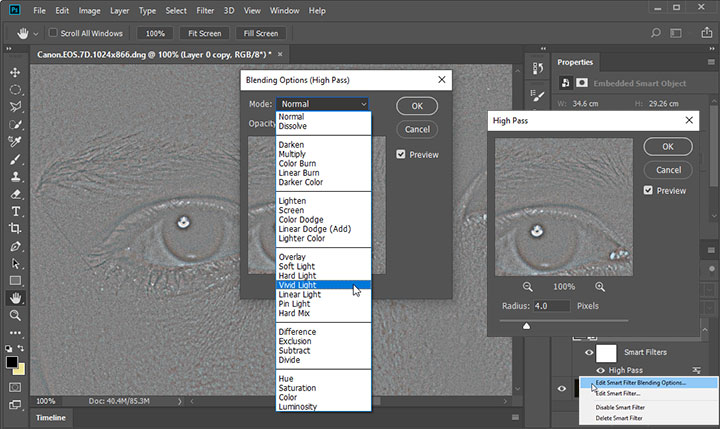This screenshot has height=429, width=720.
Task: Open the blending Mode dropdown
Action: pyautogui.click(x=323, y=104)
